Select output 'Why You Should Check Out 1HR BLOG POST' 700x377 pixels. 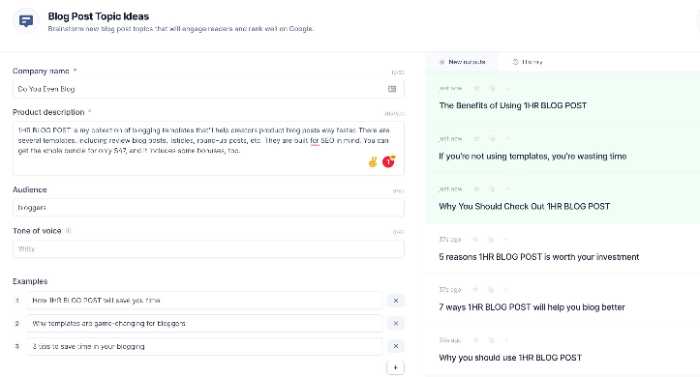click(524, 206)
